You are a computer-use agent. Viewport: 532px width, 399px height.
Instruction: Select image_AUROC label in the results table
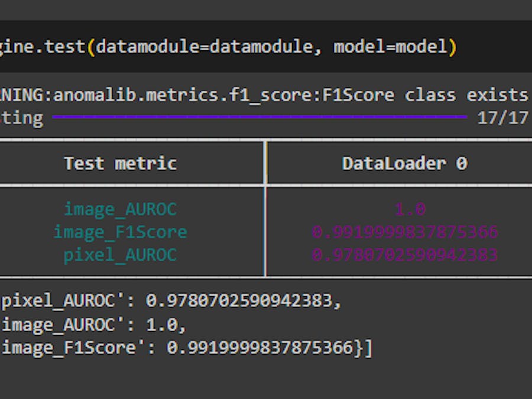coord(120,209)
